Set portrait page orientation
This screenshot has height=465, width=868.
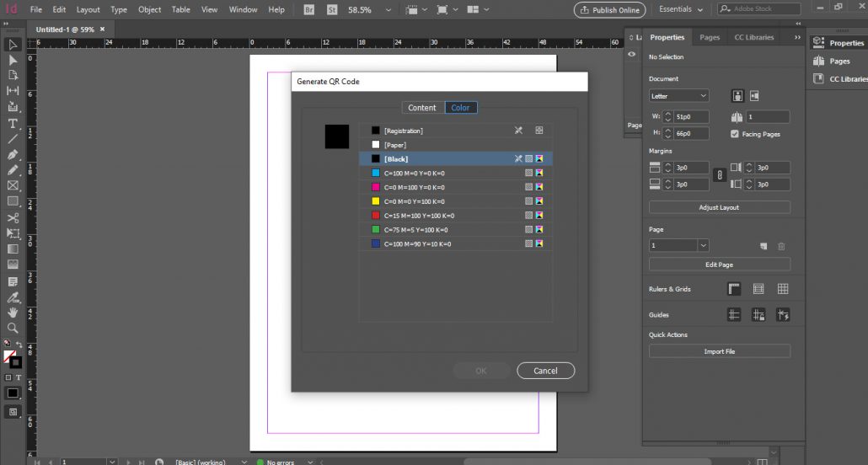[737, 96]
